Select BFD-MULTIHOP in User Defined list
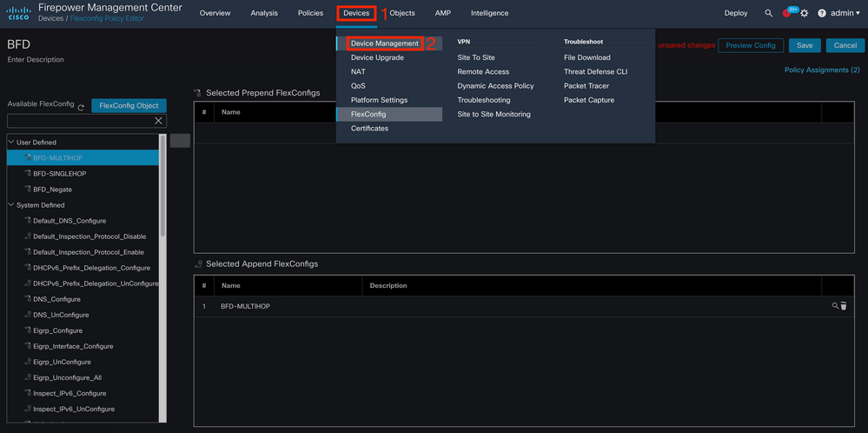Image resolution: width=868 pixels, height=433 pixels. click(x=83, y=157)
